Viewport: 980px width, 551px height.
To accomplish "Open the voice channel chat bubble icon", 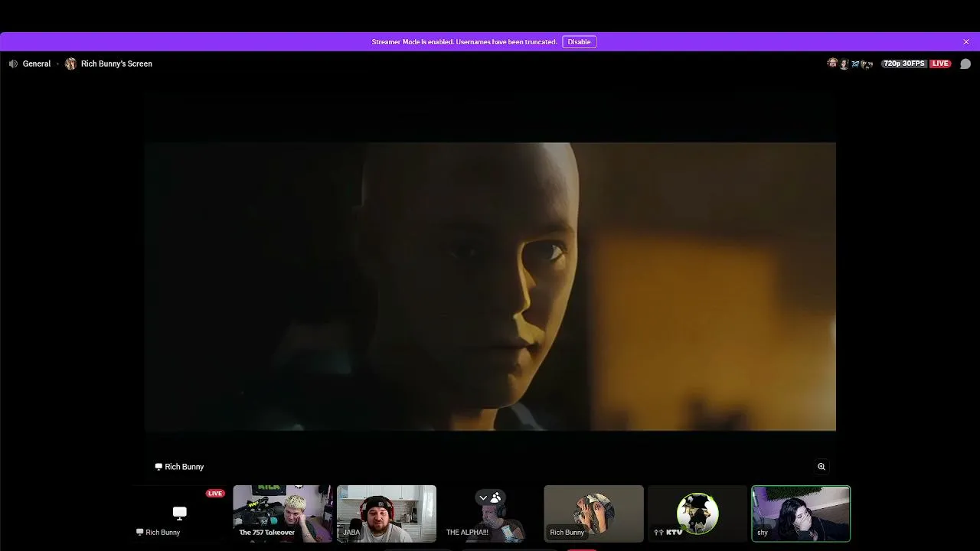I will click(x=965, y=64).
